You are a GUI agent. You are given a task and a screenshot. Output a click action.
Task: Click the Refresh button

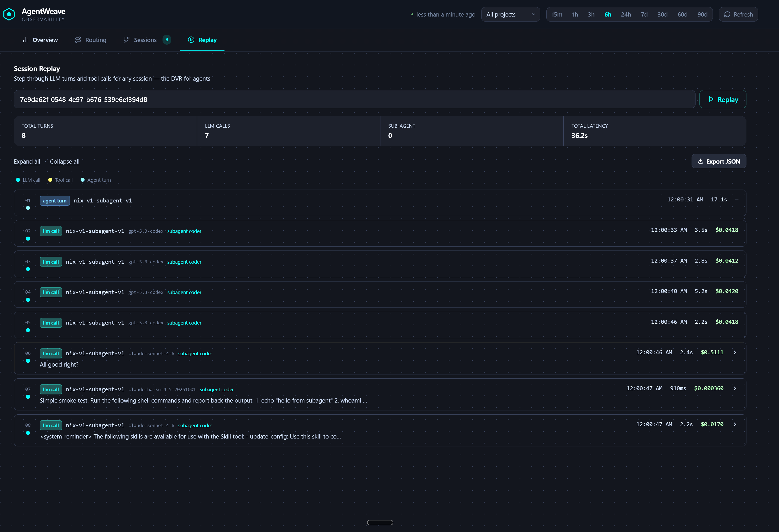[x=738, y=14]
